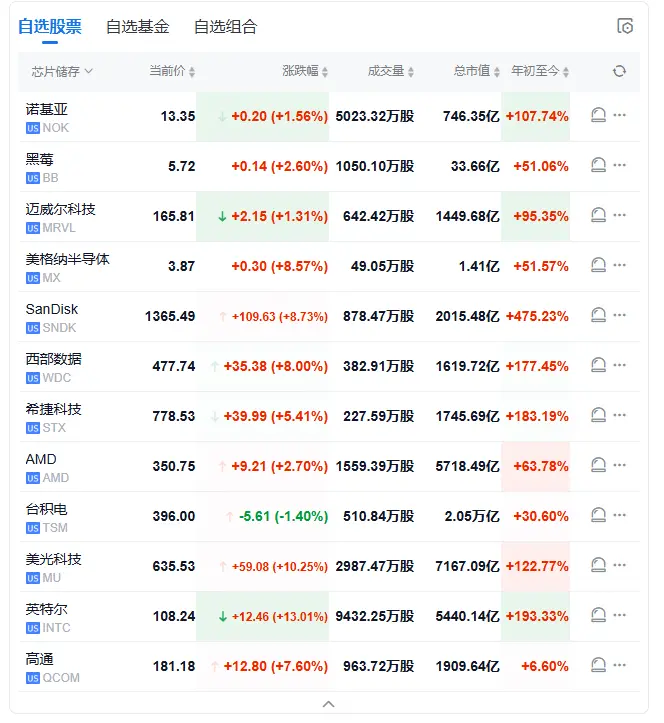Click 诺基亚 volume 5023.32万股
Viewport: 664px width, 723px height.
(x=375, y=116)
